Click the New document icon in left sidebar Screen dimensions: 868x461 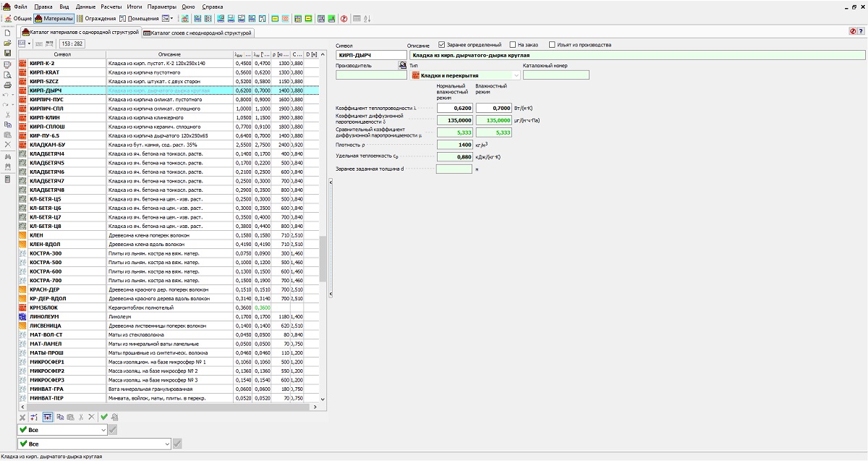[7, 33]
